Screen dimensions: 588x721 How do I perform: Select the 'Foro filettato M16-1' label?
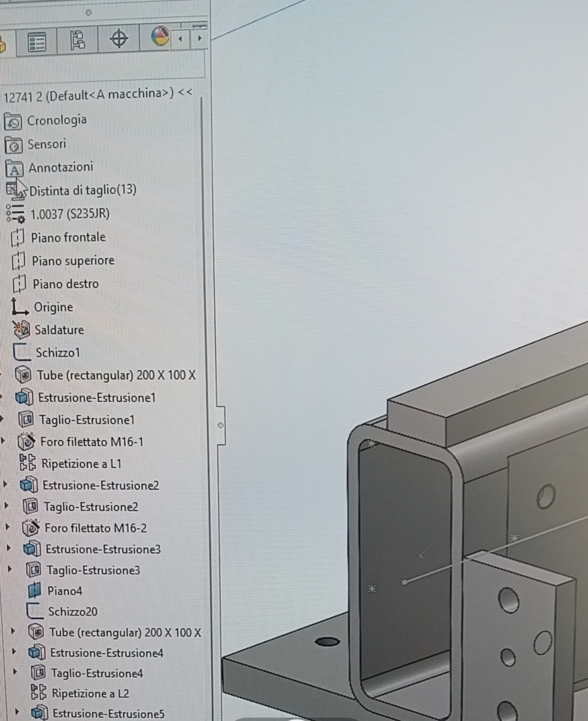click(92, 442)
